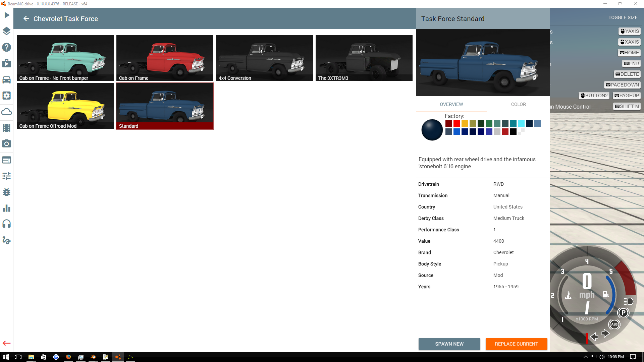The image size is (644, 362).
Task: Open the options sliders icon
Action: (x=7, y=176)
